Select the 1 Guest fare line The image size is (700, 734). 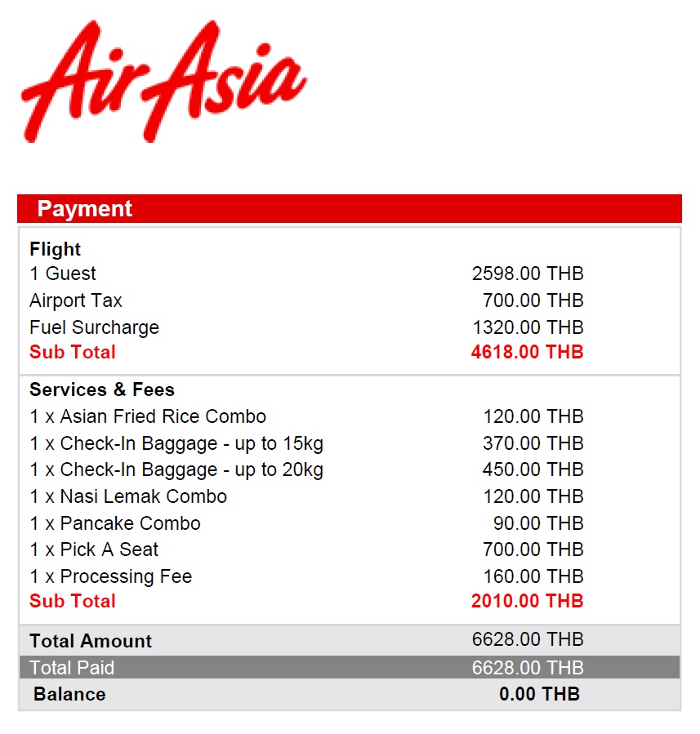tap(306, 274)
